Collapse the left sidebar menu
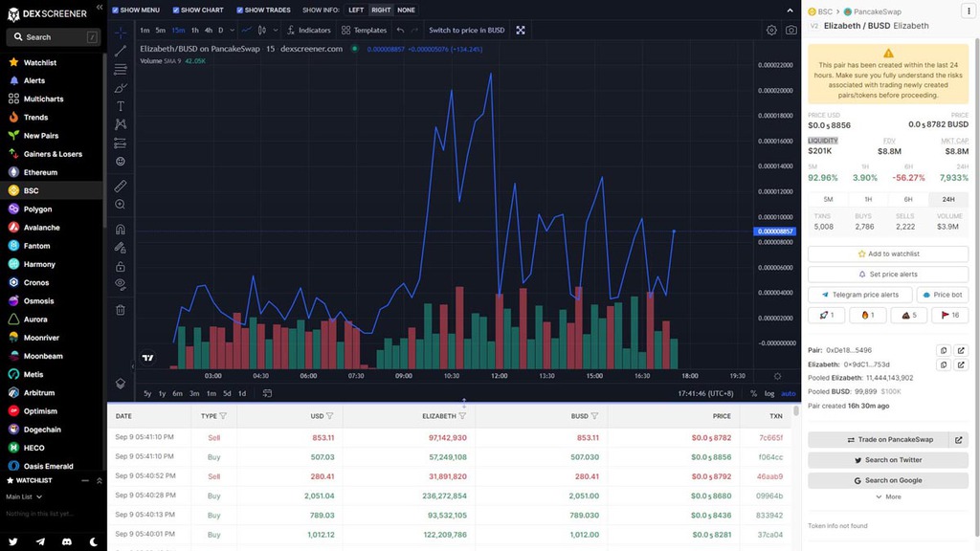 point(100,8)
